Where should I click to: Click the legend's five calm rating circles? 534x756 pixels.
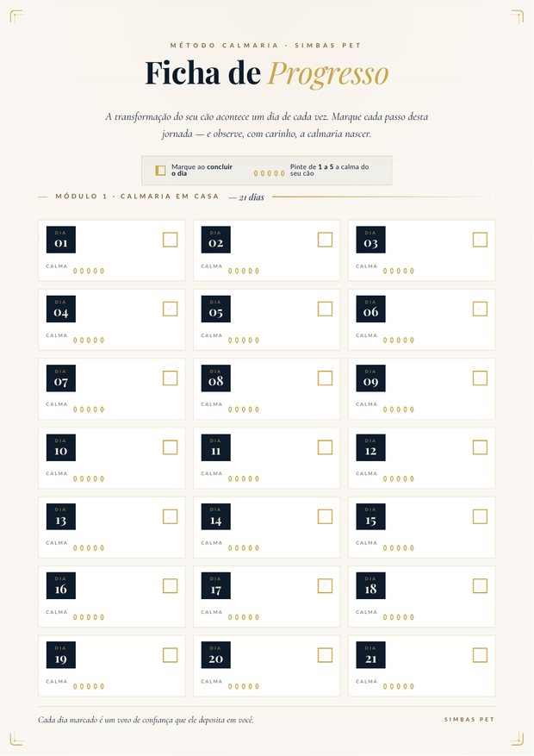point(270,173)
